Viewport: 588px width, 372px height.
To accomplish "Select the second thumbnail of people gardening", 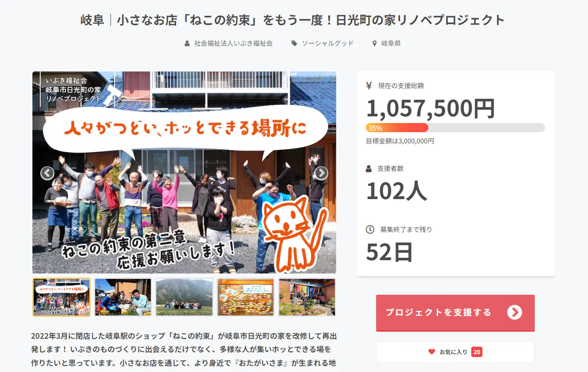I will pos(123,297).
